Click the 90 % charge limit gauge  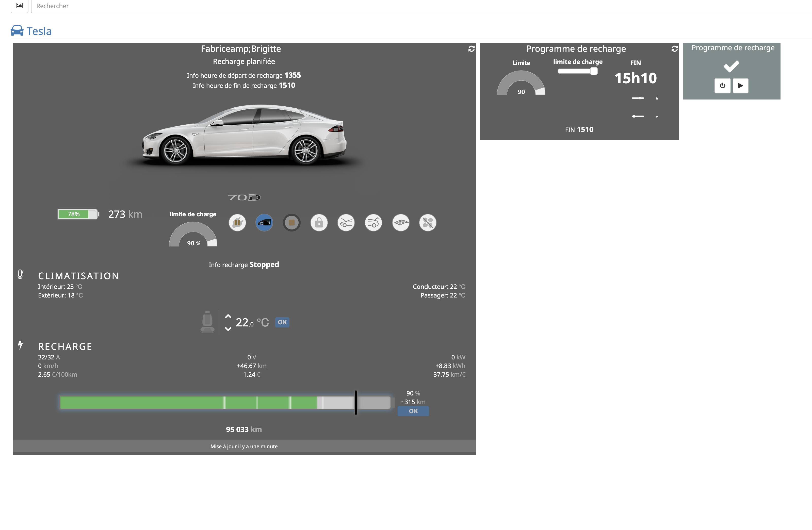click(193, 234)
